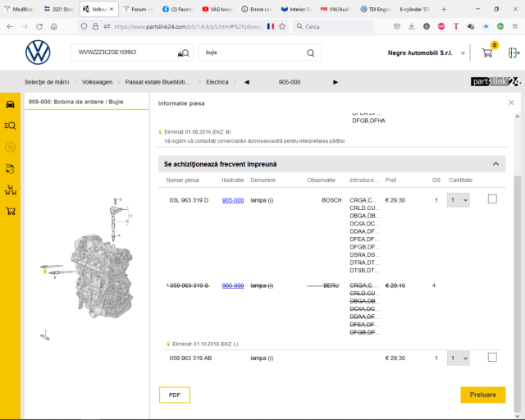Switch to the Interior D browser tab
This screenshot has width=525, height=420.
pos(296,9)
